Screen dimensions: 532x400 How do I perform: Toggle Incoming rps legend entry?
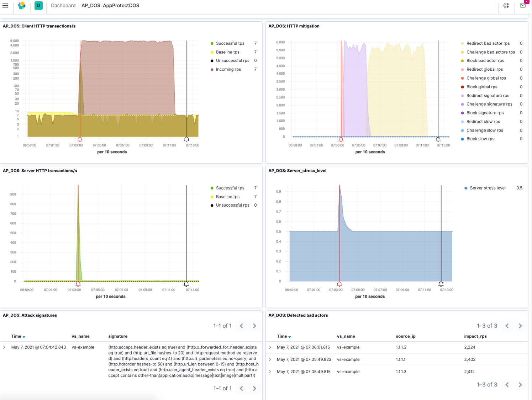pos(228,69)
